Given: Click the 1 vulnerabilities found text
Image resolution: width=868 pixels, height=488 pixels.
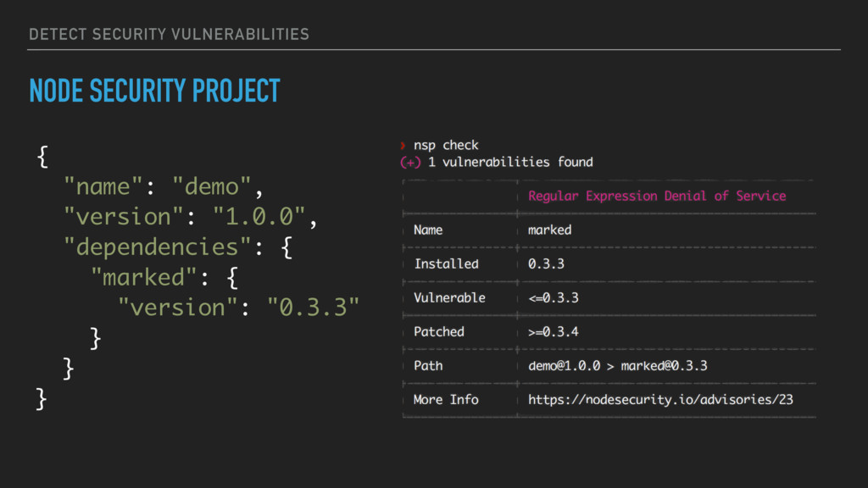Looking at the screenshot, I should pyautogui.click(x=509, y=162).
